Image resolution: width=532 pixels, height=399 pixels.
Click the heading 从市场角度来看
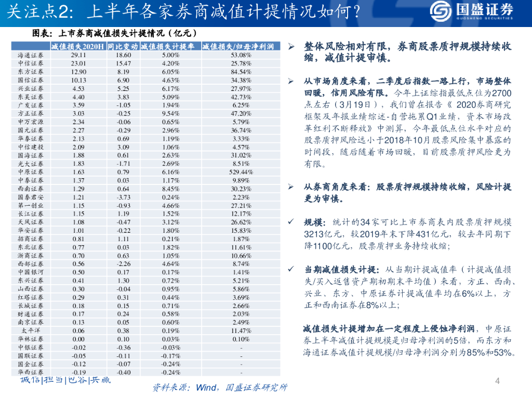pyautogui.click(x=335, y=82)
